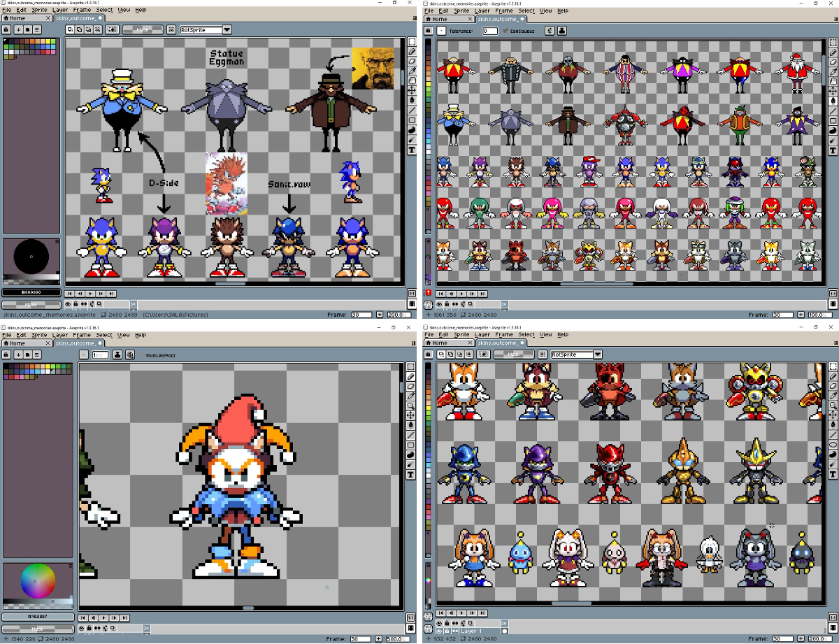Toggle timeline header eye icon in top-left window
Image resolution: width=839 pixels, height=644 pixels.
tap(68, 304)
